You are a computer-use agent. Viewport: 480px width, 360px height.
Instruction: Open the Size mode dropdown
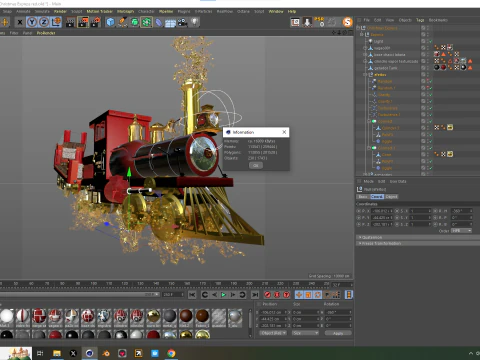(305, 333)
